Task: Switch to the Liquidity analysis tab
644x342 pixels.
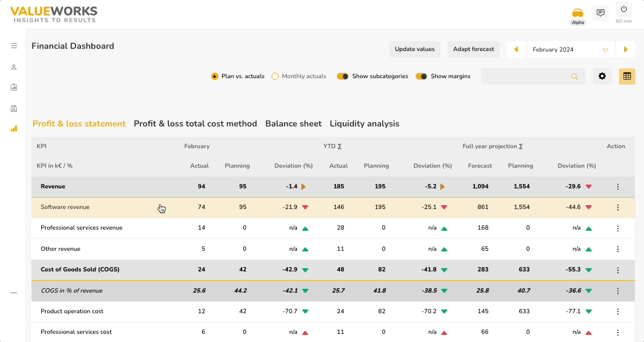Action: coord(364,124)
